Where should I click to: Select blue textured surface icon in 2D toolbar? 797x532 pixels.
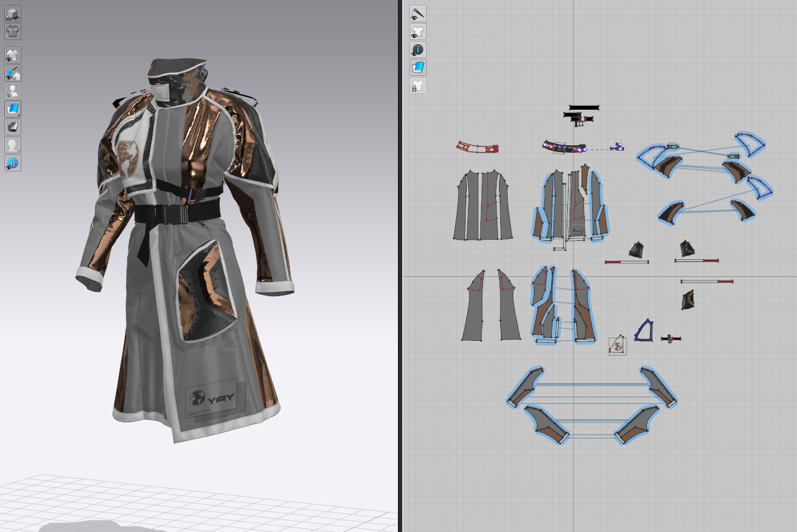[418, 67]
